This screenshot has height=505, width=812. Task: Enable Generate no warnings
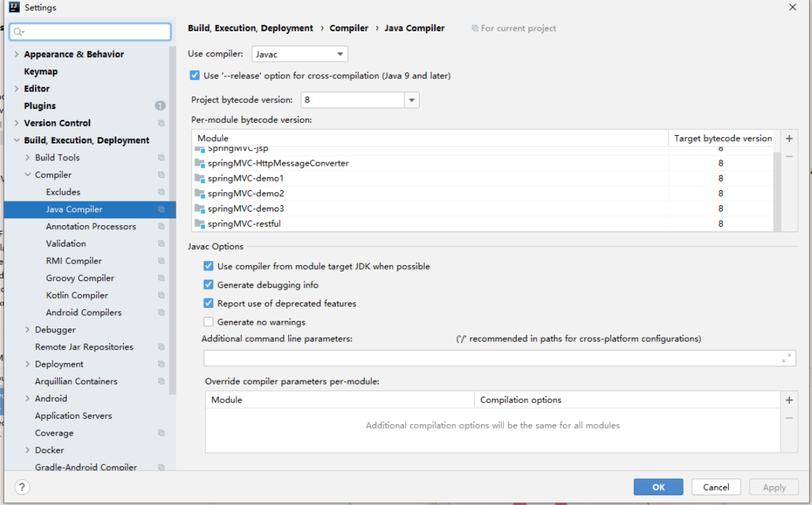(x=208, y=322)
